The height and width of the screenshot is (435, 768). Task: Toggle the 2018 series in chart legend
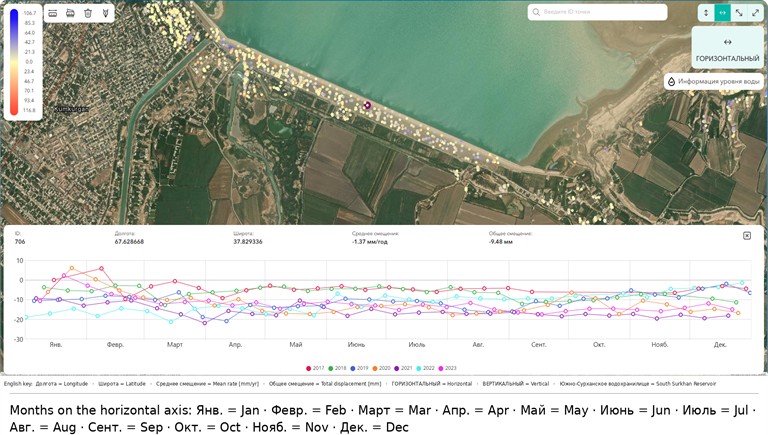337,368
